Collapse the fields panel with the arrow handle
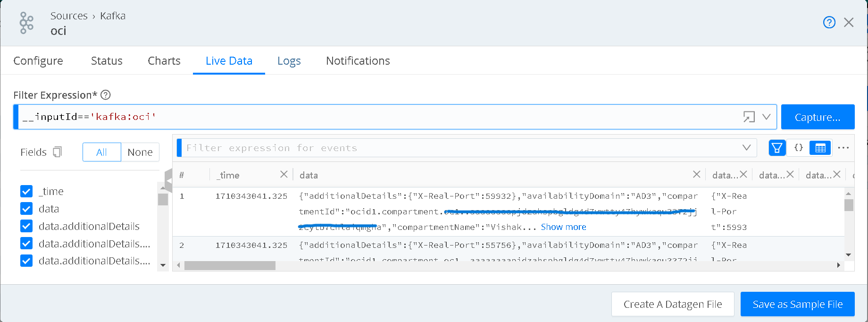The height and width of the screenshot is (322, 868). click(x=168, y=180)
